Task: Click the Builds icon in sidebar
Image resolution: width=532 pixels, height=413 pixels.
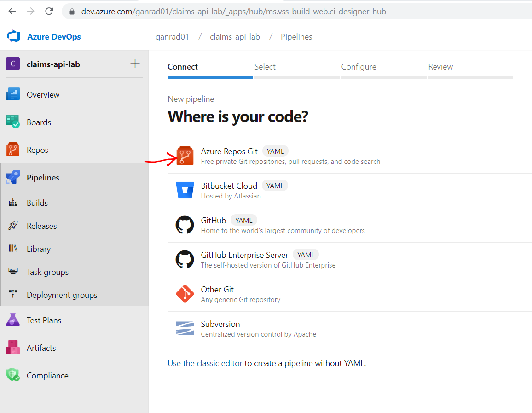Action: pyautogui.click(x=13, y=202)
